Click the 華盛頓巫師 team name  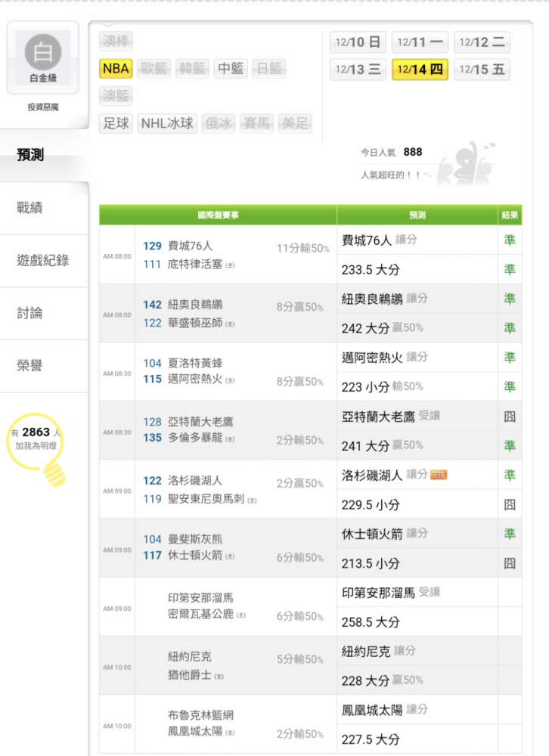pos(195,323)
